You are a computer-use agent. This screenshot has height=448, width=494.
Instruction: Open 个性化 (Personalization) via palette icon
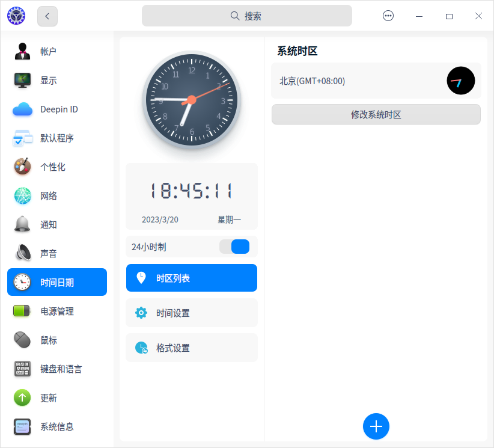click(x=22, y=167)
